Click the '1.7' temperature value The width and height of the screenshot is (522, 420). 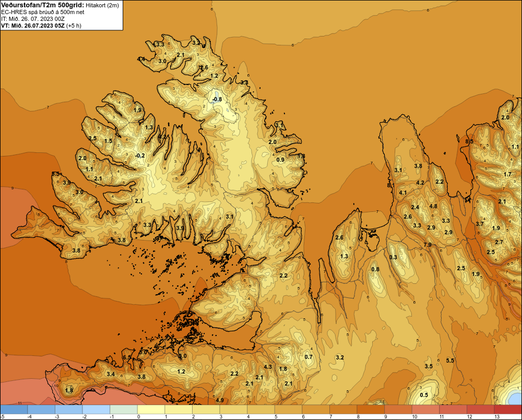click(x=507, y=174)
